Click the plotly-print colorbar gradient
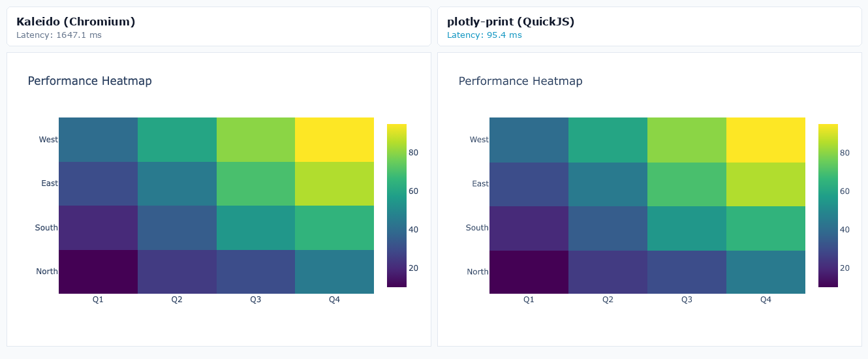The width and height of the screenshot is (868, 359). 828,206
